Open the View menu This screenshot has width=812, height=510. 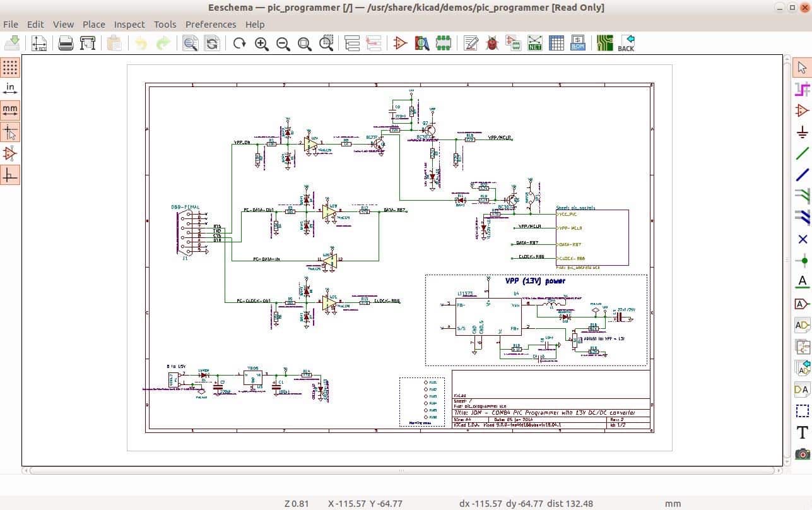click(63, 24)
